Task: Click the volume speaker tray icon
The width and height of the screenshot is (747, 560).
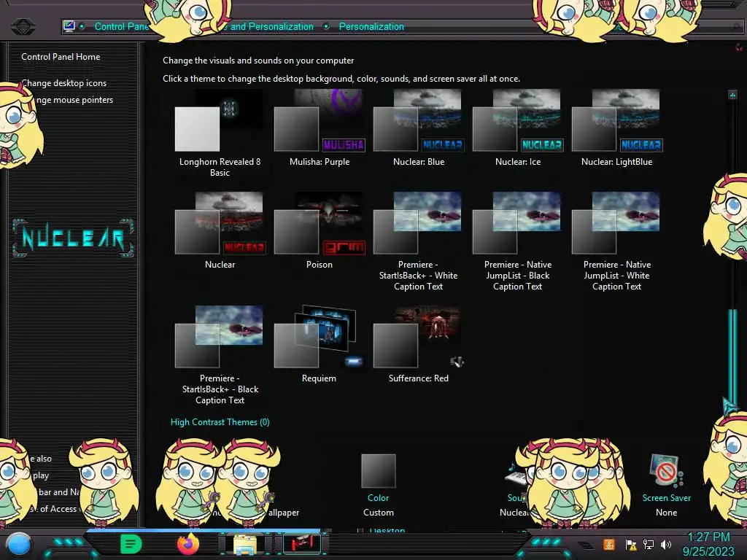Action: pyautogui.click(x=665, y=544)
